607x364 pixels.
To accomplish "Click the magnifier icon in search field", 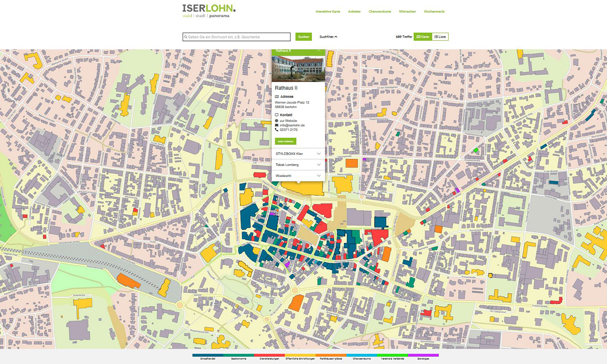I will point(186,37).
